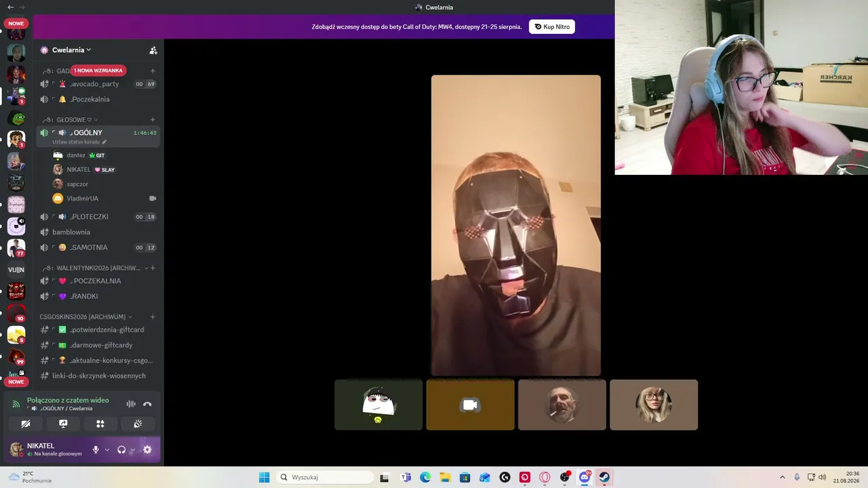868x488 pixels.
Task: Join the avocado_party voice channel
Action: tap(98, 84)
